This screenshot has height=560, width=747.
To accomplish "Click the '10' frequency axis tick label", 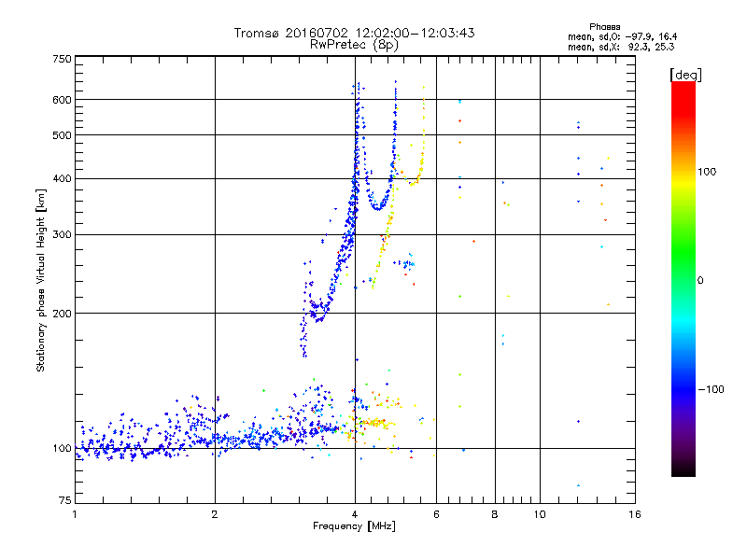I will tap(540, 514).
